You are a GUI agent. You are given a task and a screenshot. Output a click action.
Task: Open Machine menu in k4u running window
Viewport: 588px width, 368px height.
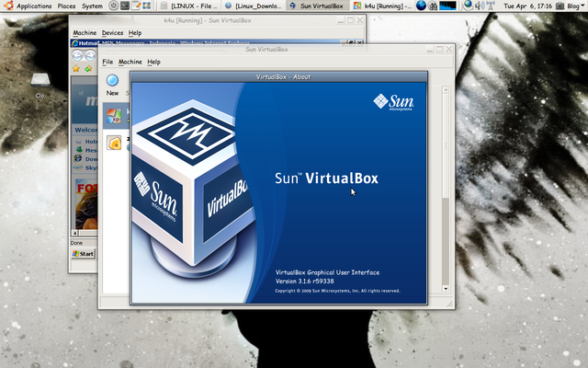tap(85, 33)
